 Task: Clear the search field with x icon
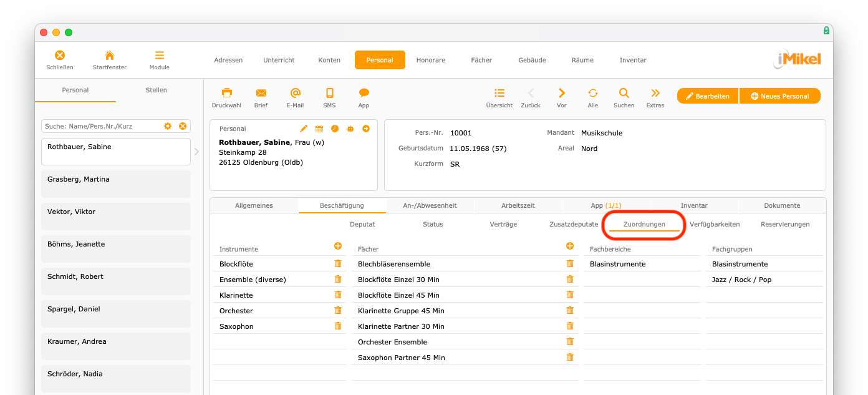point(183,126)
